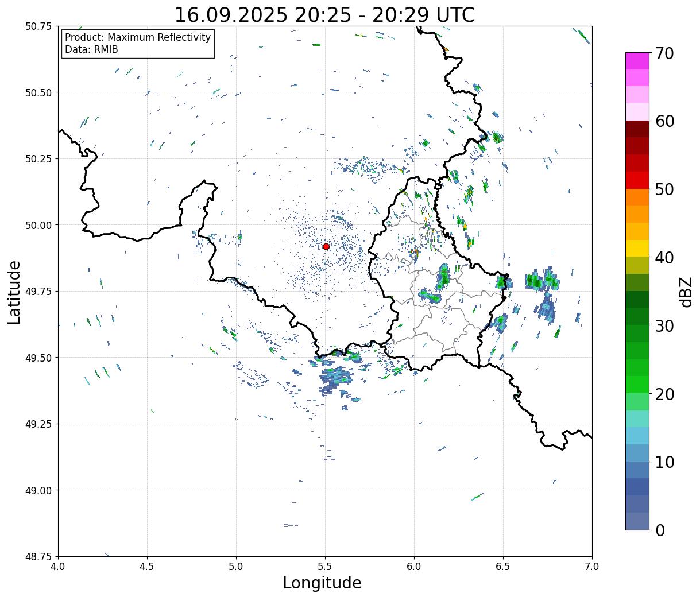Image resolution: width=700 pixels, height=597 pixels.
Task: Click the yellow band just above 40 dBZ
Action: pos(637,248)
